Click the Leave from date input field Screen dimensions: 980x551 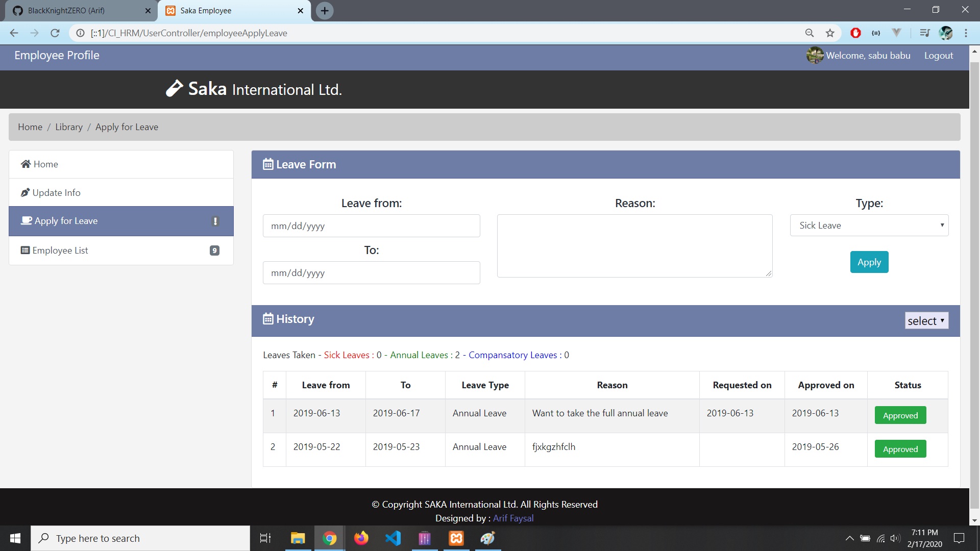(371, 226)
